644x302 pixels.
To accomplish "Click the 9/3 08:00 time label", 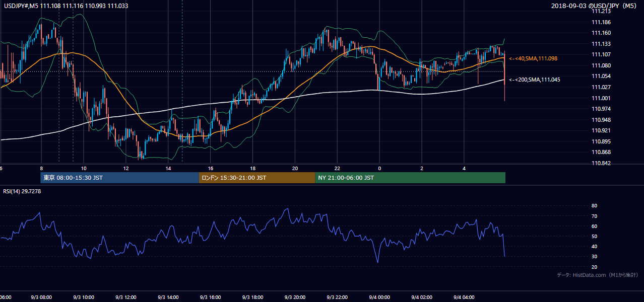I will click(41, 297).
